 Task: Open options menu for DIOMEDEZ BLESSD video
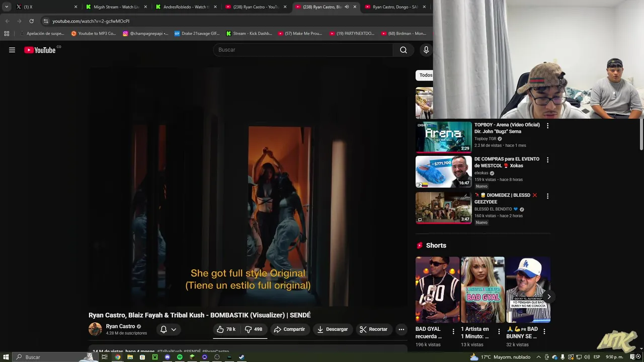coord(547,196)
